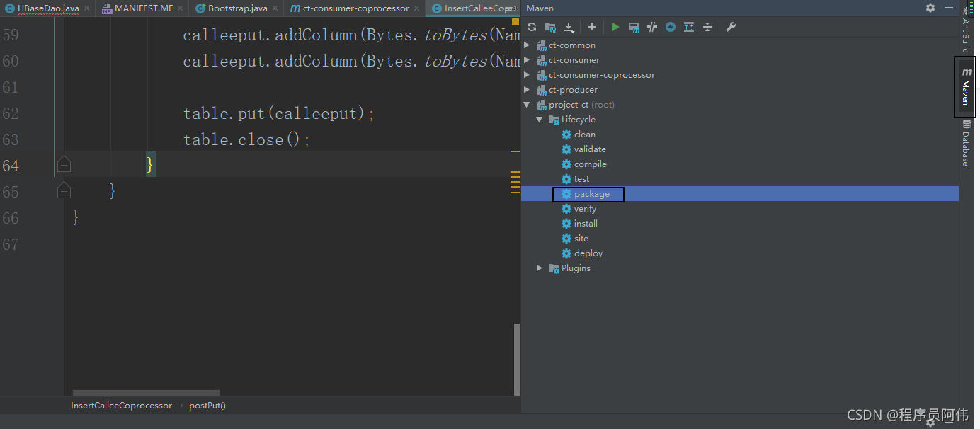980x429 pixels.
Task: Select deploy lifecycle goal gear icon
Action: coord(566,253)
